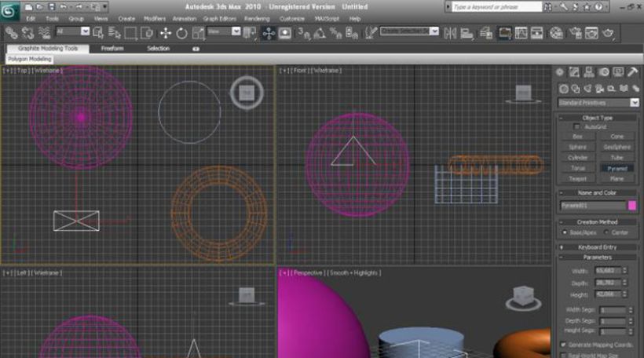Switch to the Modify command panel tab
Image resolution: width=644 pixels, height=358 pixels.
tap(574, 72)
